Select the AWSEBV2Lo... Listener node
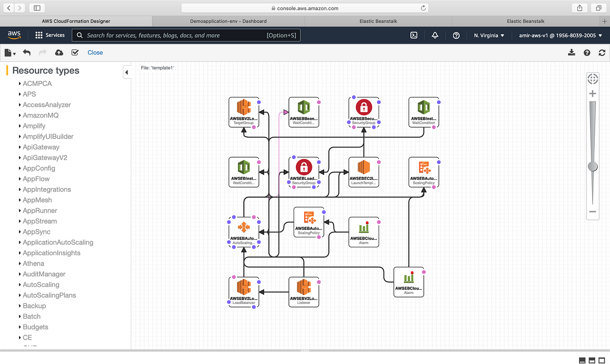 pos(304,292)
